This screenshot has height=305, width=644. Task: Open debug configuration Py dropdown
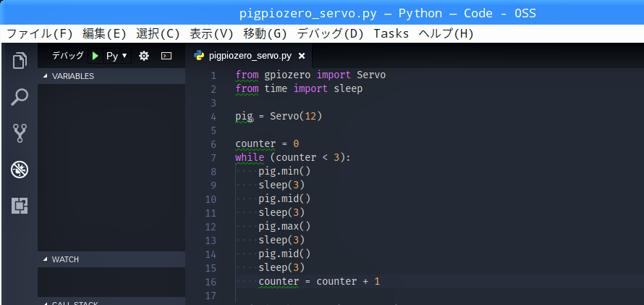116,56
